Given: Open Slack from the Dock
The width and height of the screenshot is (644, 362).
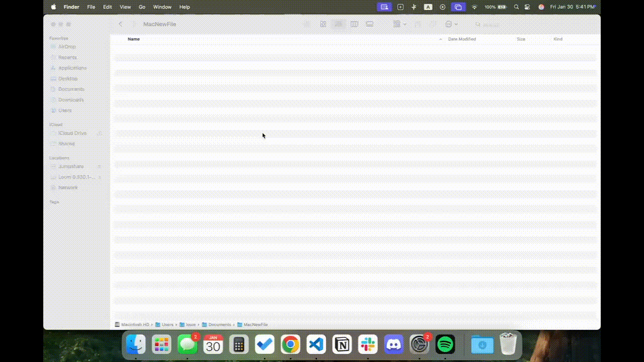Looking at the screenshot, I should point(368,344).
